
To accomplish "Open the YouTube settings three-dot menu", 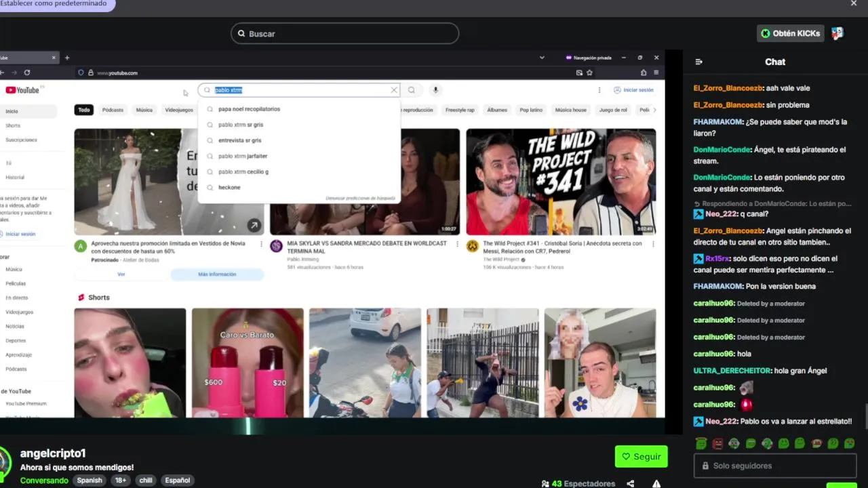I will (x=599, y=90).
